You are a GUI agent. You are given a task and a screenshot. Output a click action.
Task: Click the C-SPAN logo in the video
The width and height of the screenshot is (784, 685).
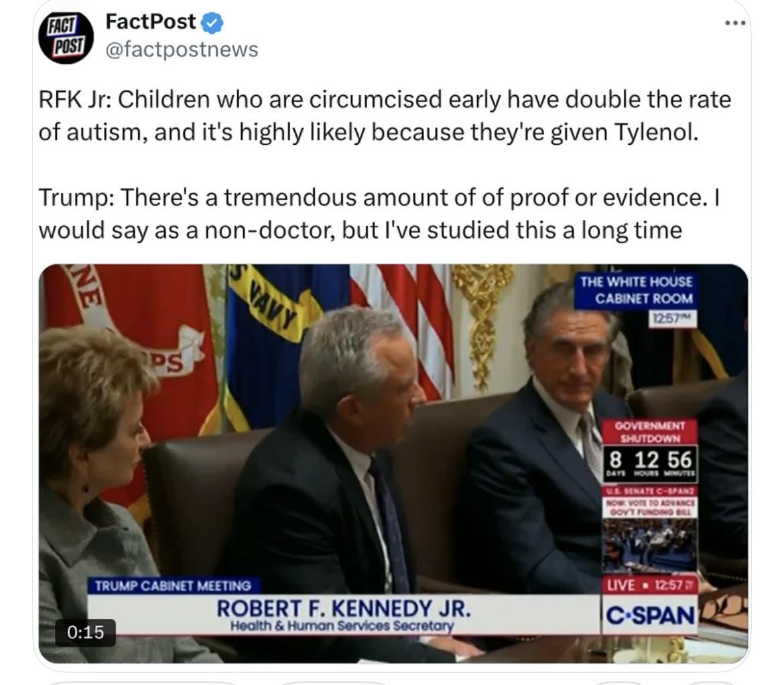pyautogui.click(x=649, y=615)
